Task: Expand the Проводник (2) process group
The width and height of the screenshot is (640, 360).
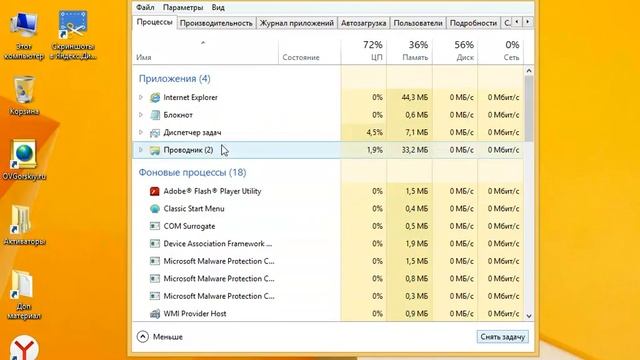Action: coord(141,150)
